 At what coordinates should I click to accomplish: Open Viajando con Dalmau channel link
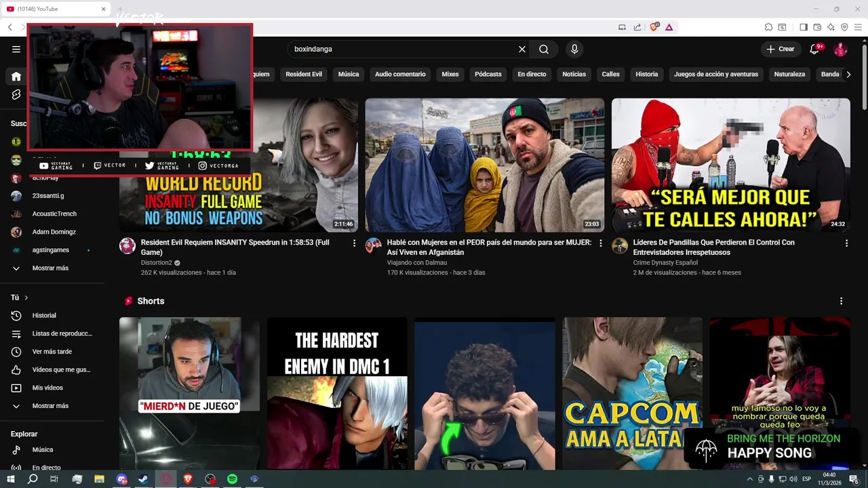pyautogui.click(x=417, y=262)
